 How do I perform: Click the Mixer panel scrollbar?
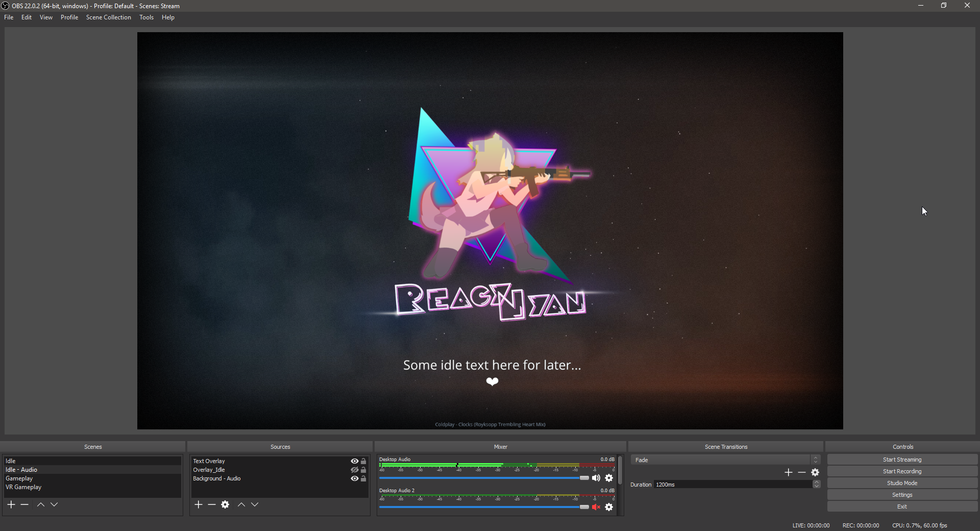coord(620,470)
